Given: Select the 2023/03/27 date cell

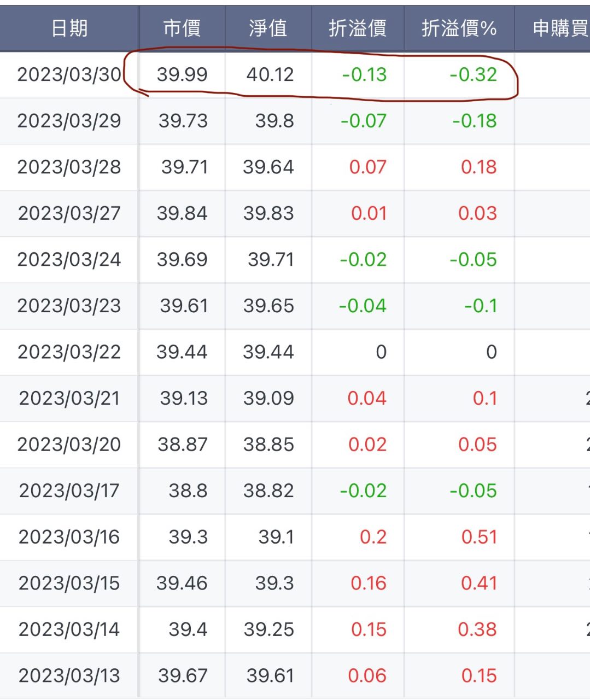Looking at the screenshot, I should (x=69, y=213).
